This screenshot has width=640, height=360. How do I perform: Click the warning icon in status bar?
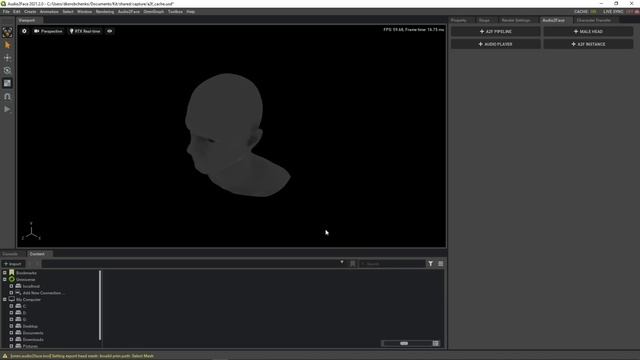point(5,356)
